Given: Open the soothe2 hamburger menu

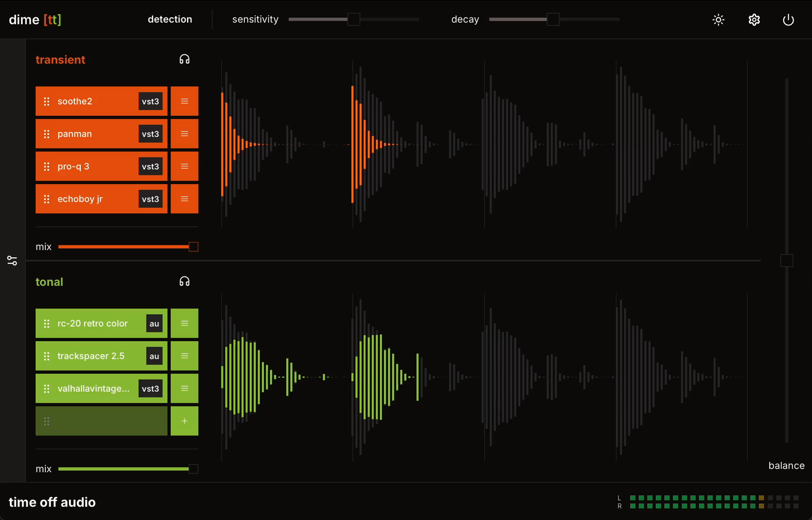Looking at the screenshot, I should point(184,101).
